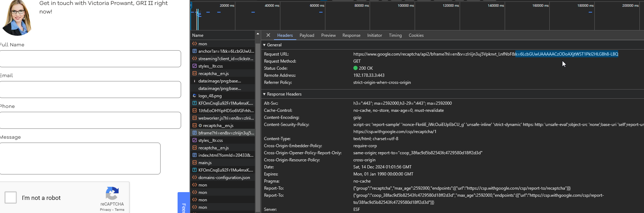Viewport: 644px width, 213px height.
Task: Click the anchor document file icon
Action: click(195, 51)
